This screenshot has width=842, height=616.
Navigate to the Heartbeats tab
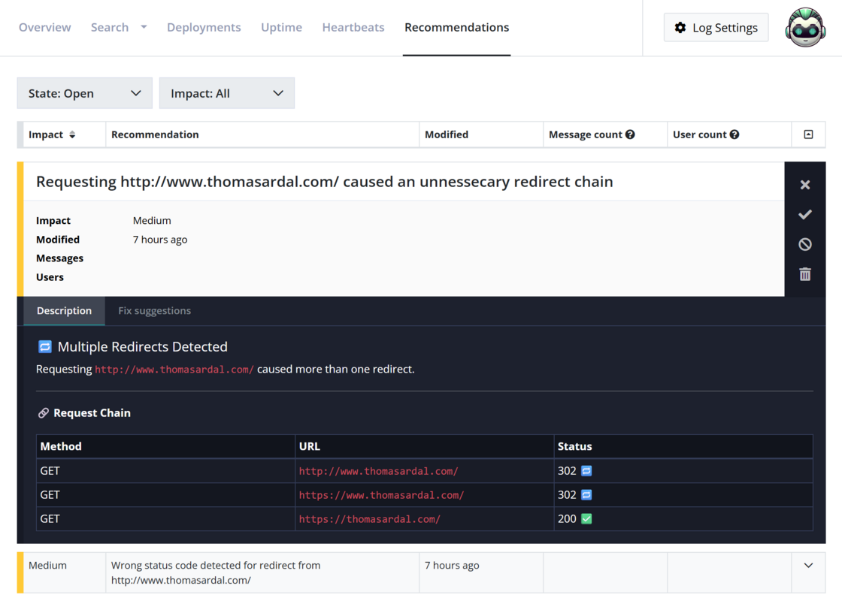coord(353,27)
